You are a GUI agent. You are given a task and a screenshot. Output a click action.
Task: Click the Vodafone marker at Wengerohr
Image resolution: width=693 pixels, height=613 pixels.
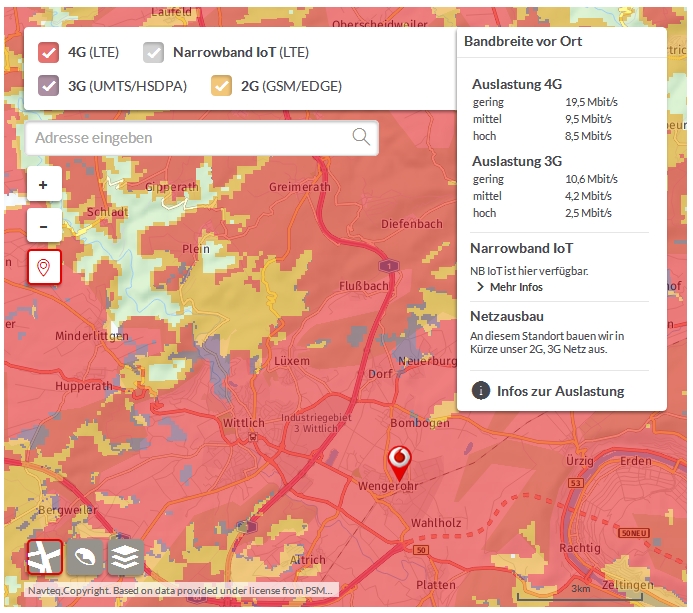point(399,463)
